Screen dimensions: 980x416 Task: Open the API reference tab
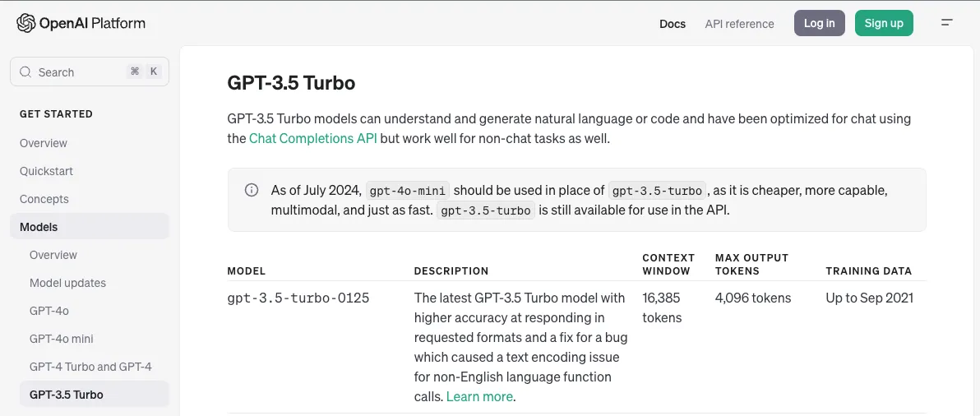[x=739, y=24]
